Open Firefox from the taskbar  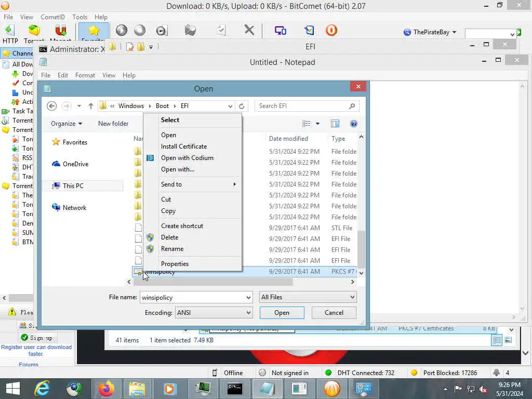tap(106, 389)
